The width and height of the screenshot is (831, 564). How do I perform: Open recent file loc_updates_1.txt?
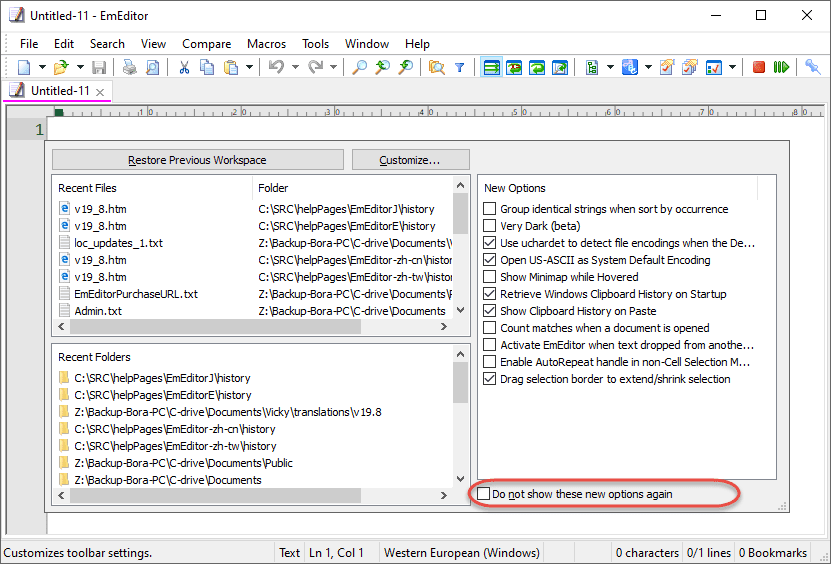(x=118, y=243)
